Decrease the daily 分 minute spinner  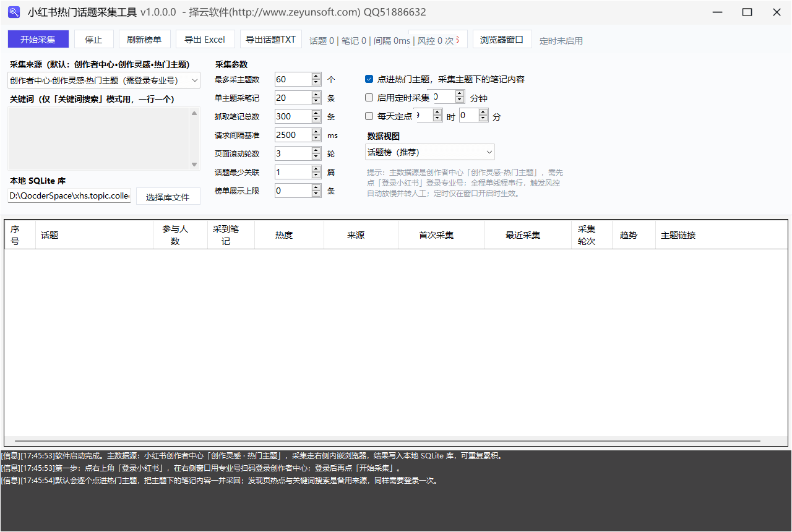(483, 118)
